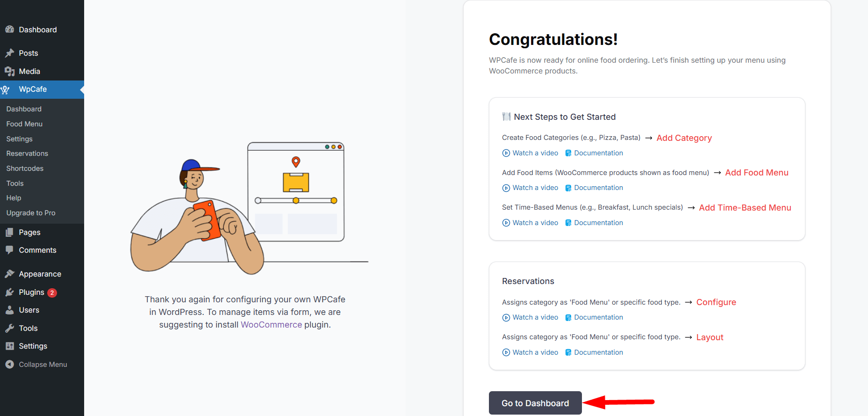Click the Comments bubble icon
Image resolution: width=868 pixels, height=416 pixels.
9,250
